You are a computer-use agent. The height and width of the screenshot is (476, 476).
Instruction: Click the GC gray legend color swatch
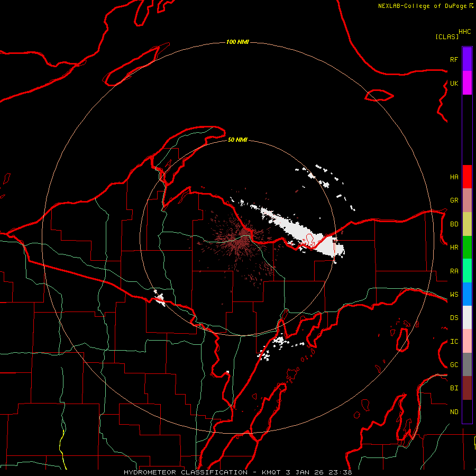(467, 364)
